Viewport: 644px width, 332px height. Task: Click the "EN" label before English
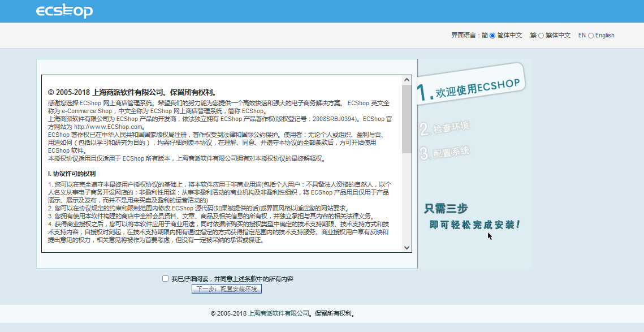point(581,35)
